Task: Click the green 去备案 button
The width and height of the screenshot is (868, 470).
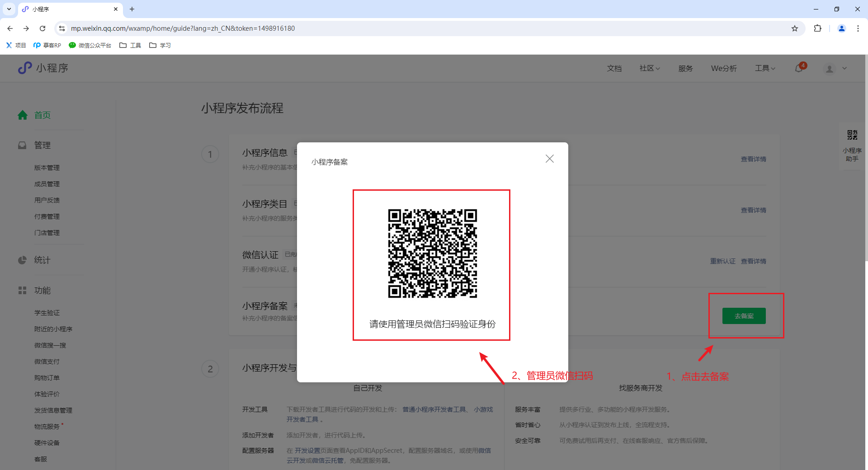Action: (744, 316)
